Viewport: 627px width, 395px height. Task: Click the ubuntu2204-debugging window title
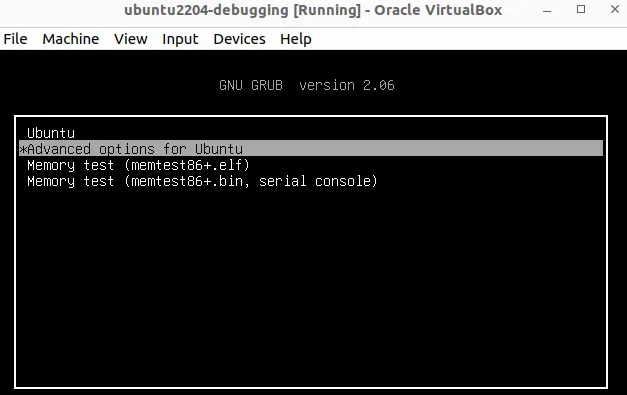click(206, 10)
